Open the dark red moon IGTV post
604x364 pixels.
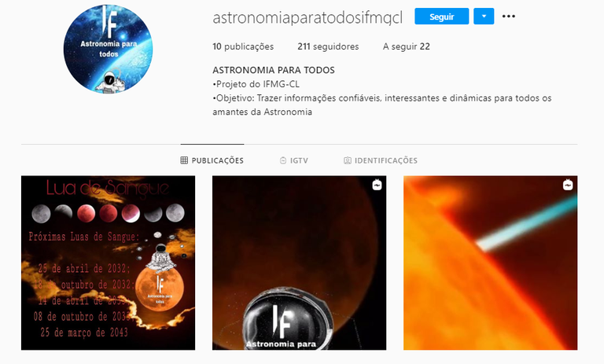(300, 263)
